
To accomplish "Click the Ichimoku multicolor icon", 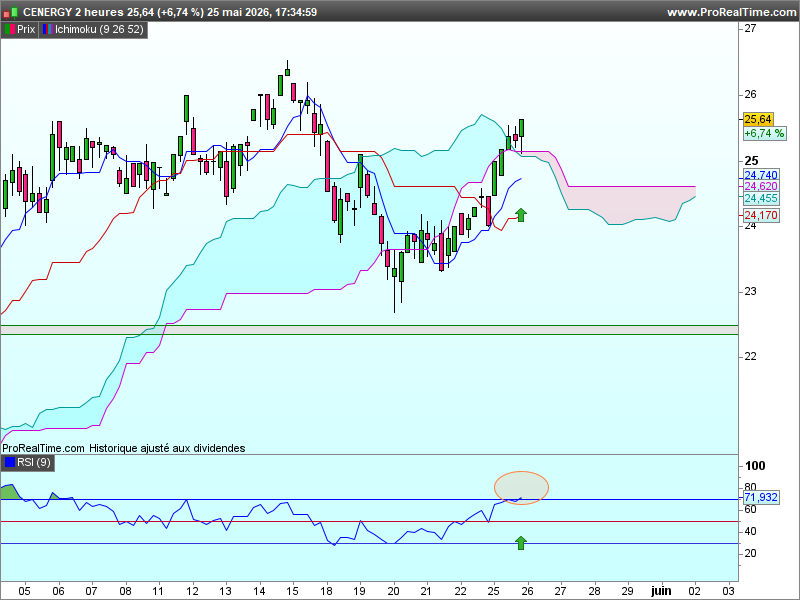I will pos(47,30).
